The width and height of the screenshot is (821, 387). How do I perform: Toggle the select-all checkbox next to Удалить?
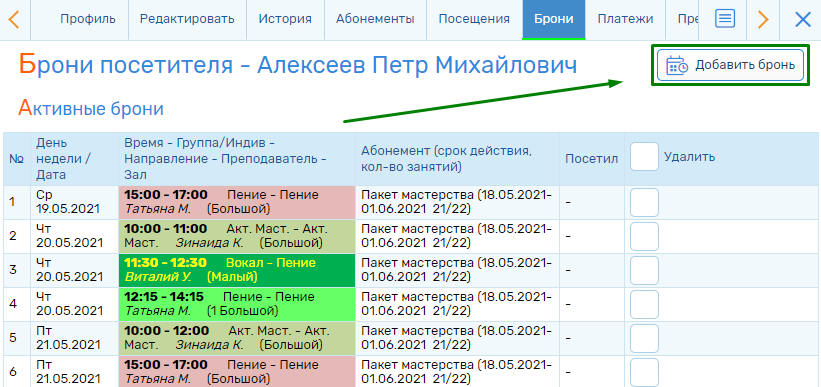coord(644,157)
